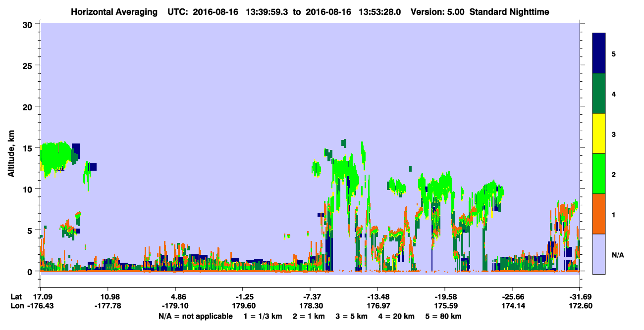
Task: Click the orange color bar segment labeled 1
Action: 599,214
